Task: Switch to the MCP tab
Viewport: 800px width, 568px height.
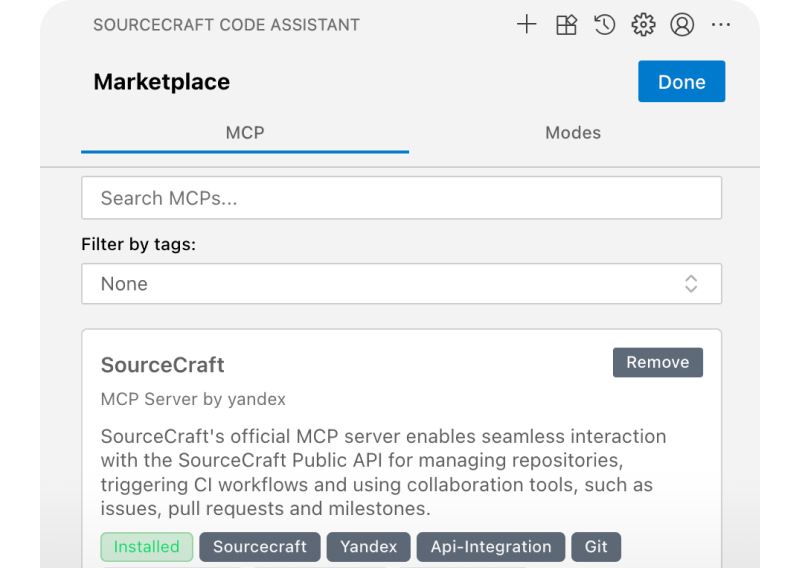Action: click(245, 132)
